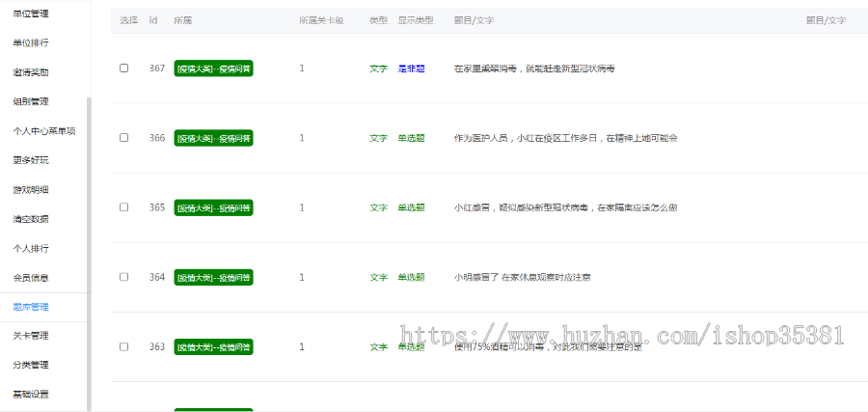View 个人排行 page

31,249
